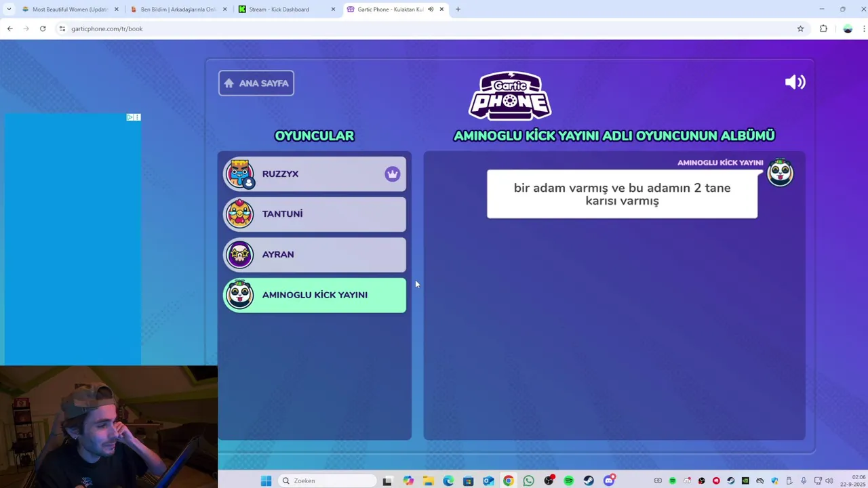Close the Gartic Phone tab
Image resolution: width=868 pixels, height=488 pixels.
[441, 9]
